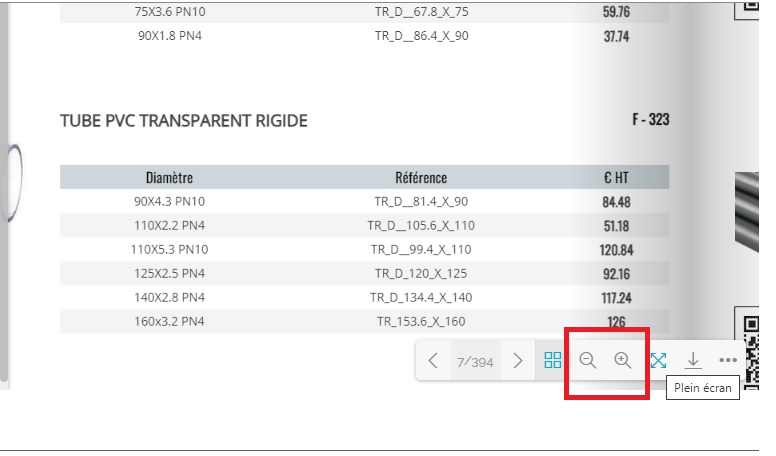Click the Diamètre column header

pyautogui.click(x=169, y=177)
